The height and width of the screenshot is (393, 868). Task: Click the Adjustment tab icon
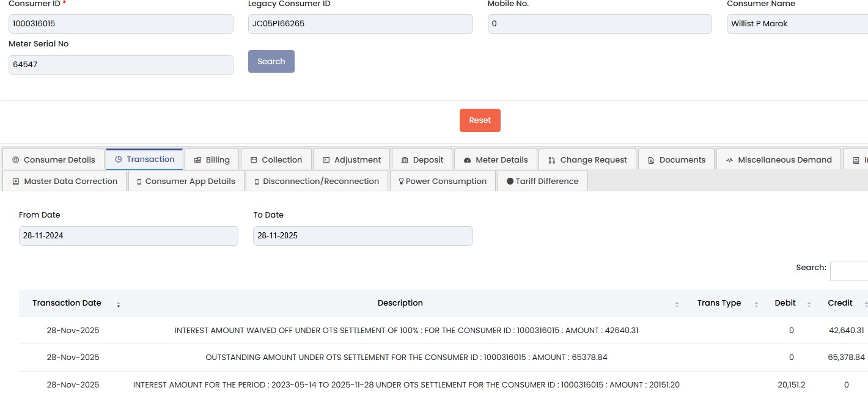point(326,160)
